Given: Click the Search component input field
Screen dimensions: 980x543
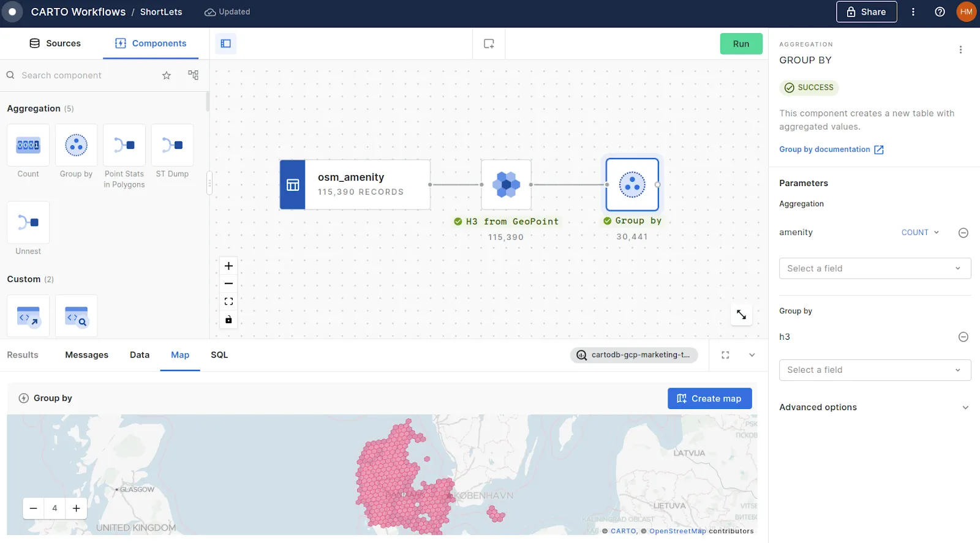Looking at the screenshot, I should [x=86, y=75].
